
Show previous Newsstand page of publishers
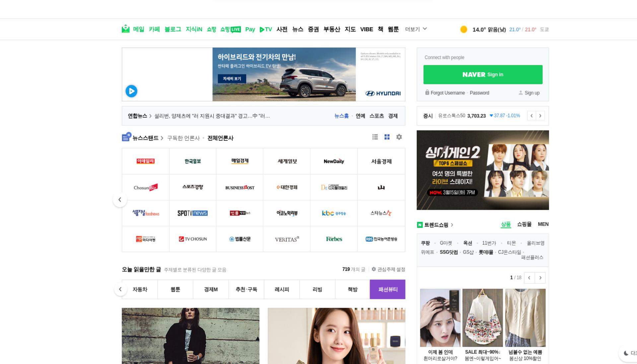[120, 200]
